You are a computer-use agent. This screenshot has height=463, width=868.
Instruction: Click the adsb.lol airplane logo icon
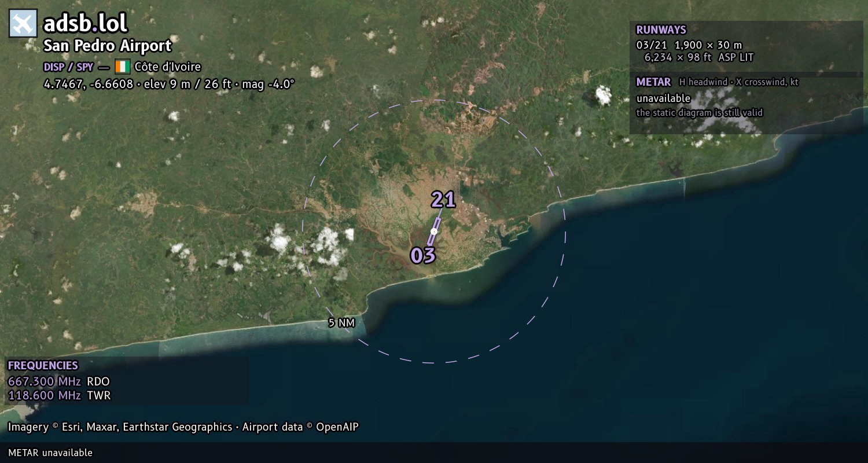[x=23, y=23]
